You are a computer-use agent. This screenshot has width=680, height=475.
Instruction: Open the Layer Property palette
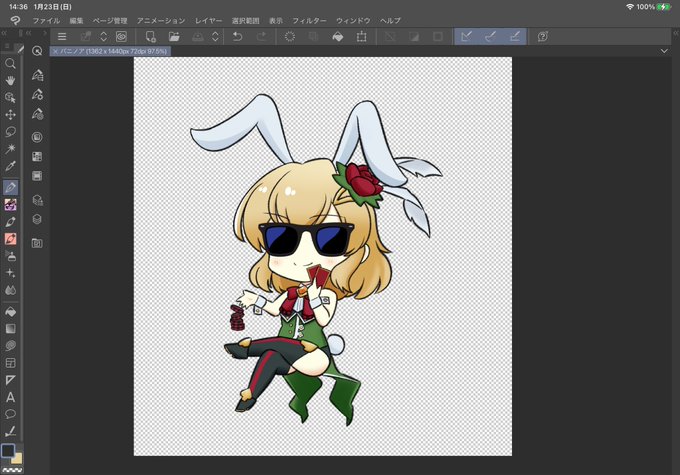(37, 200)
